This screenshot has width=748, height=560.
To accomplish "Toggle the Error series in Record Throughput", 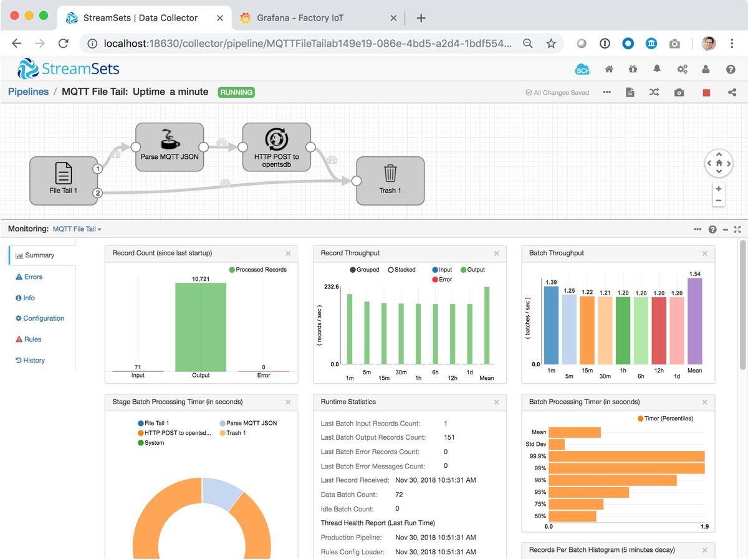I will pyautogui.click(x=442, y=280).
